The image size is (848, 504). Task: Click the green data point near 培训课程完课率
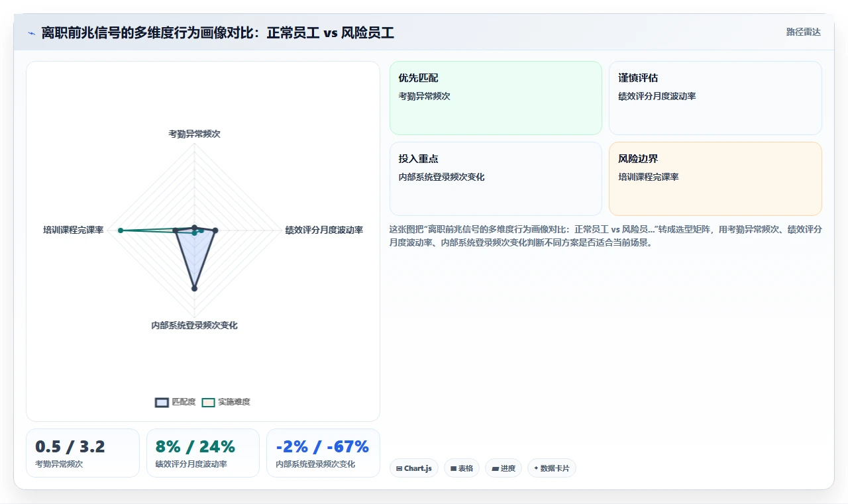pyautogui.click(x=121, y=230)
